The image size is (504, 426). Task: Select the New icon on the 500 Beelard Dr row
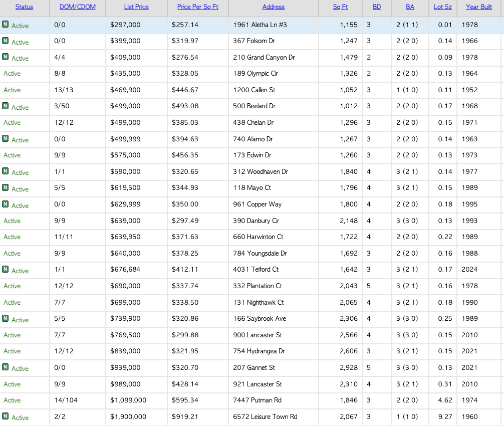[x=5, y=106]
